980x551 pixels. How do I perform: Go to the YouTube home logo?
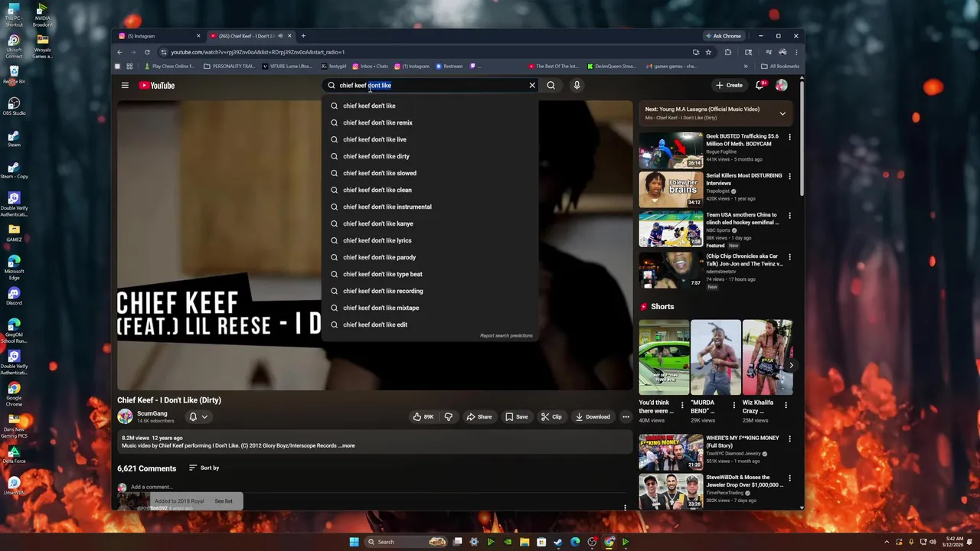(157, 86)
